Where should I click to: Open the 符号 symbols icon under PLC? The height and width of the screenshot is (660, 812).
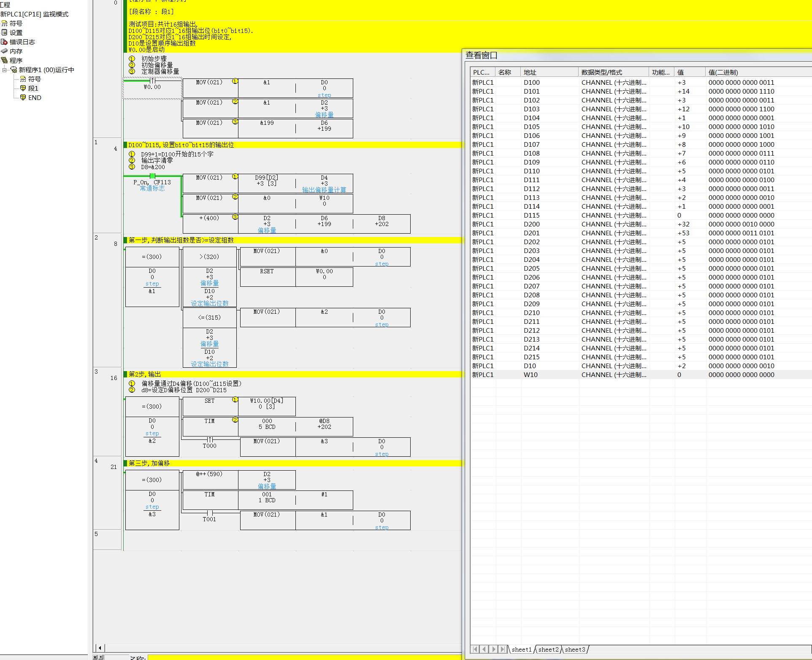click(x=5, y=23)
